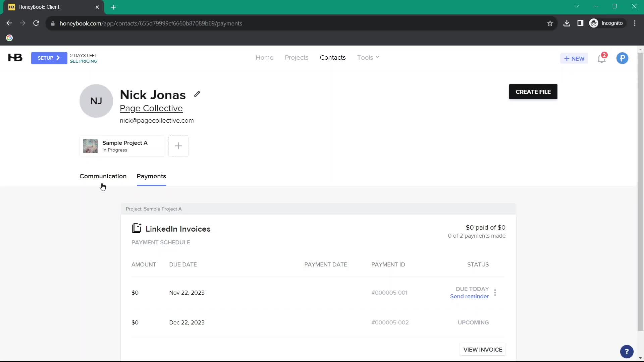Open LinkedIn Invoices title
The image size is (644, 362).
tap(178, 229)
